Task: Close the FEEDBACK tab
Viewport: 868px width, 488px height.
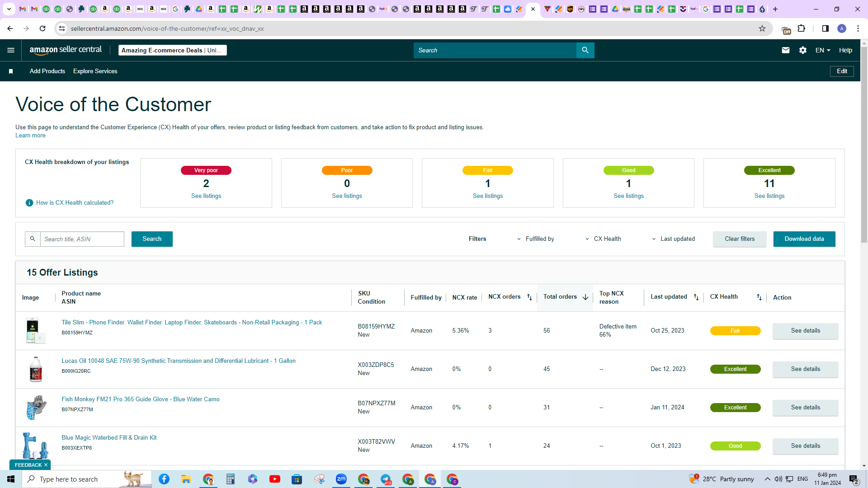Action: tap(46, 465)
